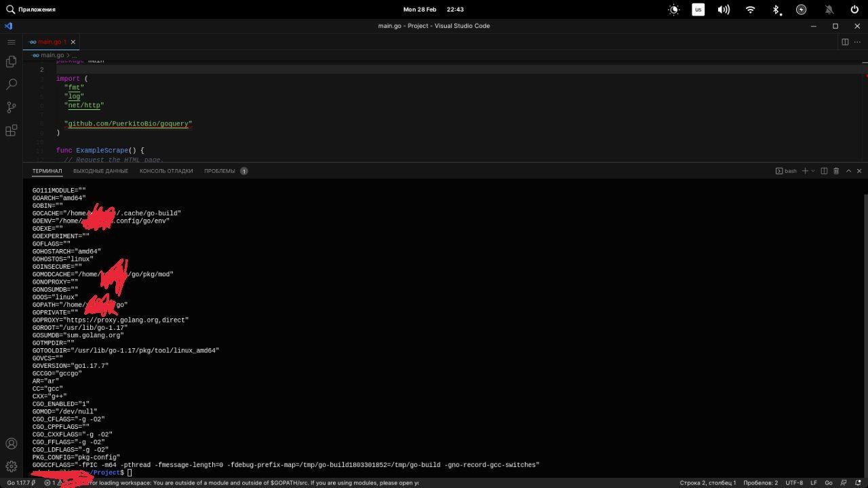Open the Explorer view in activity bar
The width and height of the screenshot is (868, 488).
click(x=11, y=62)
